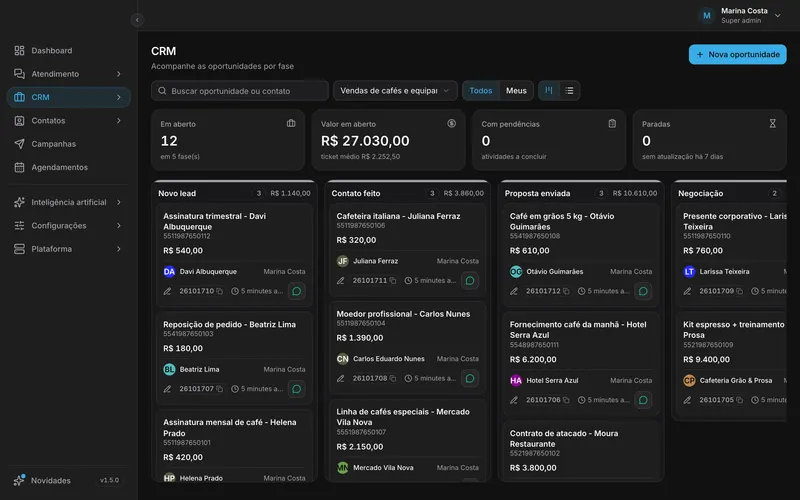Click the CN avatar of Carlos Eduardo Nunes

(343, 359)
